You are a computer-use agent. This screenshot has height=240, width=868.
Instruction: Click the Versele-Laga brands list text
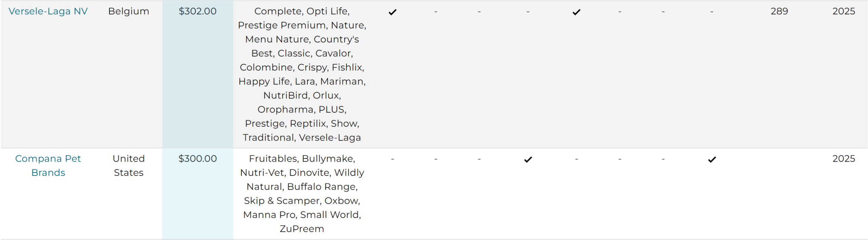pos(302,74)
